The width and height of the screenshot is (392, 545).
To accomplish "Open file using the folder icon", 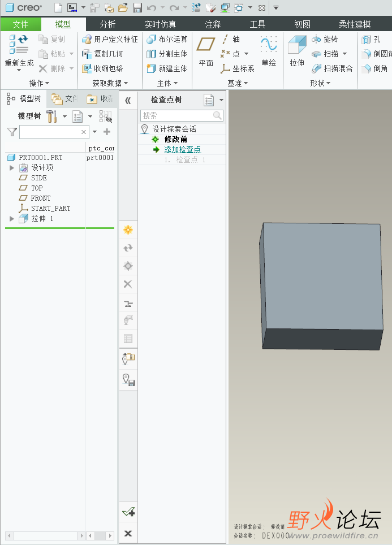I will coord(123,7).
